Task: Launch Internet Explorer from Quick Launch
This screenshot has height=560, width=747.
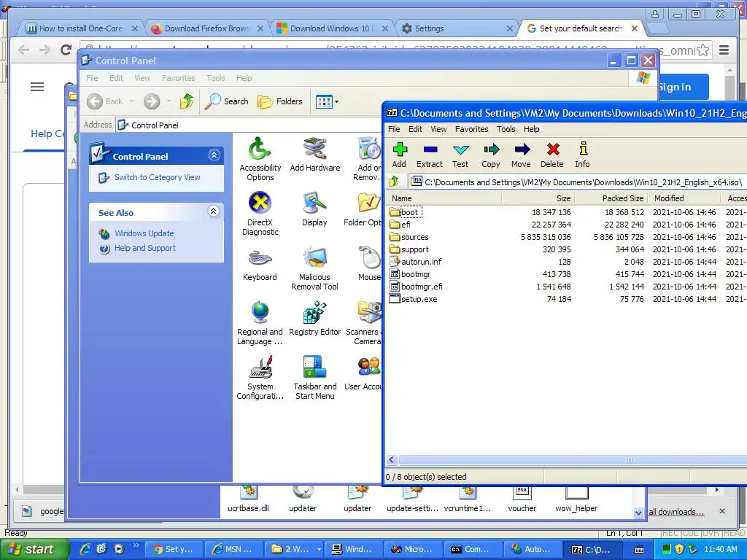Action: click(85, 549)
